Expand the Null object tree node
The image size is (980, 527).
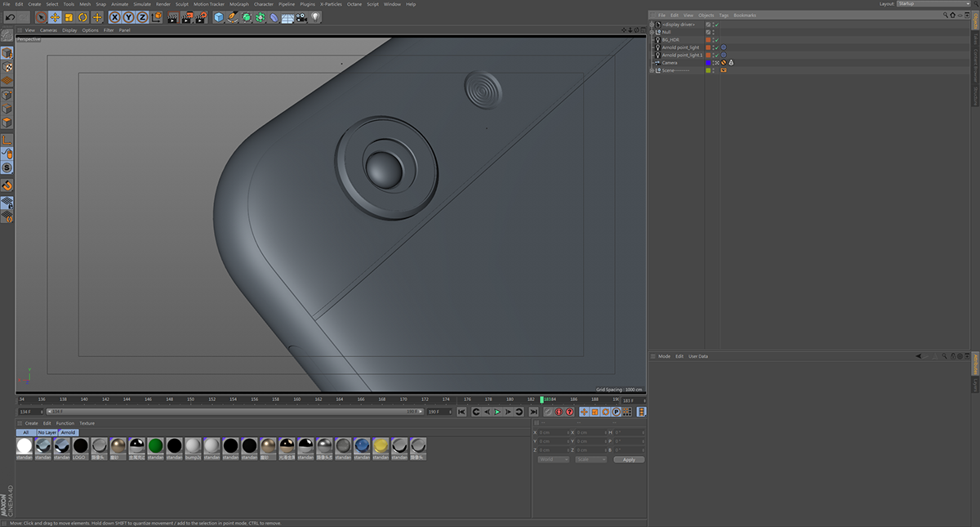click(652, 32)
